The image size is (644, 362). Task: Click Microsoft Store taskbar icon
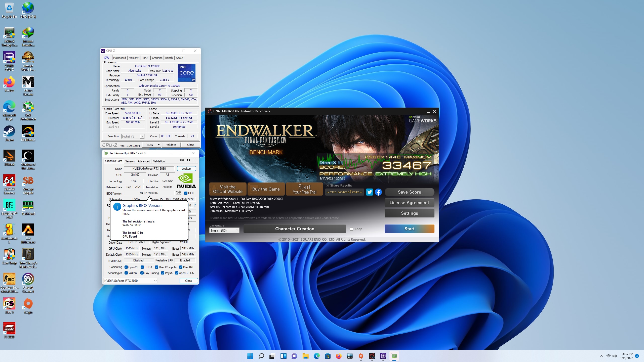tap(328, 356)
